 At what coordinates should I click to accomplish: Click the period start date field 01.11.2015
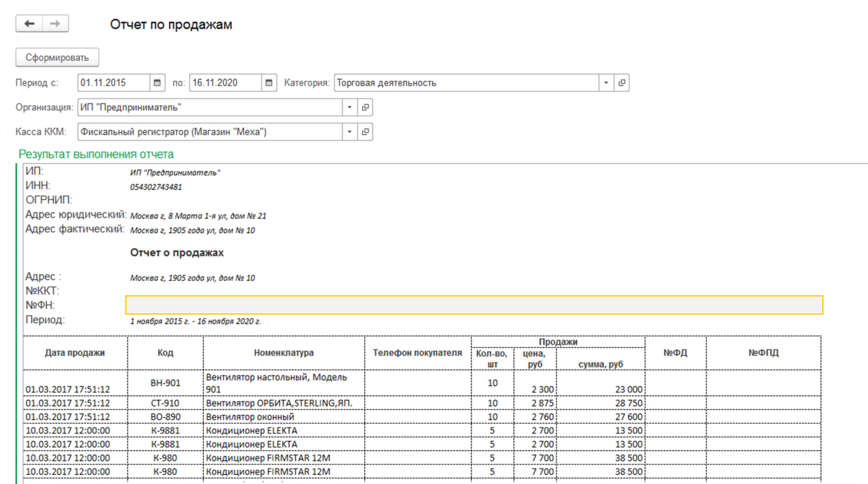(113, 83)
